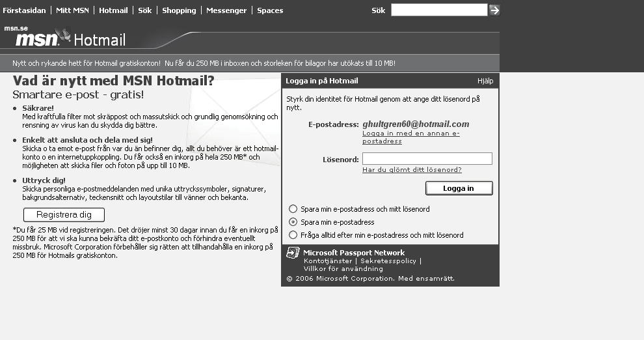Open the Hjälp link in login panel
Viewport: 644px width, 340px height.
tap(485, 81)
